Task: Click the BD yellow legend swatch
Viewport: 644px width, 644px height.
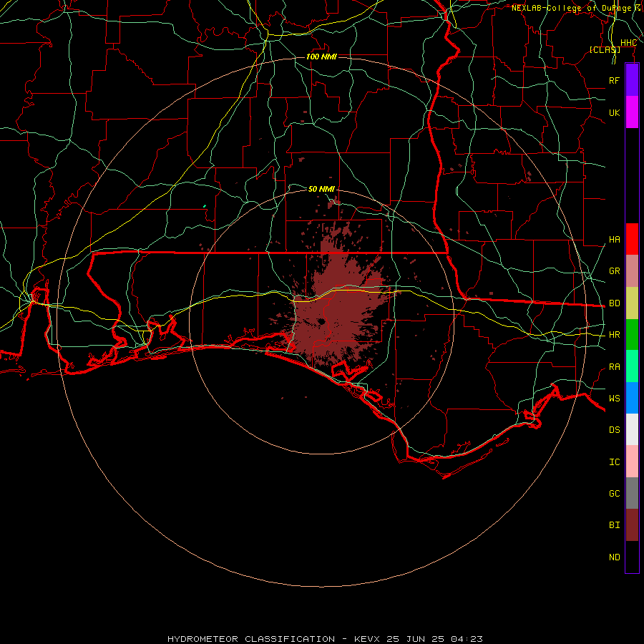Action: (x=632, y=303)
